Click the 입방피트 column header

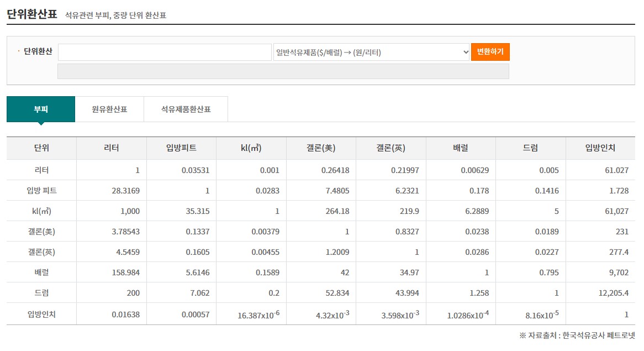point(181,148)
